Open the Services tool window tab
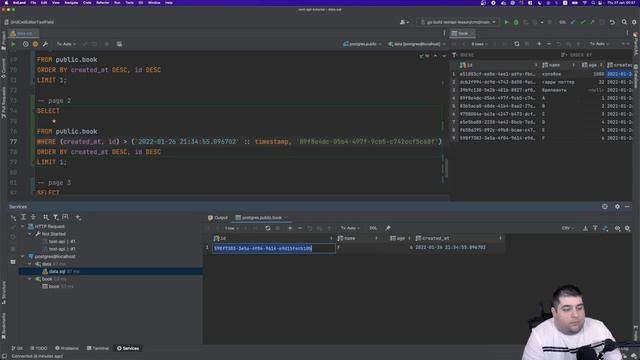The height and width of the screenshot is (360, 640). tap(128, 348)
